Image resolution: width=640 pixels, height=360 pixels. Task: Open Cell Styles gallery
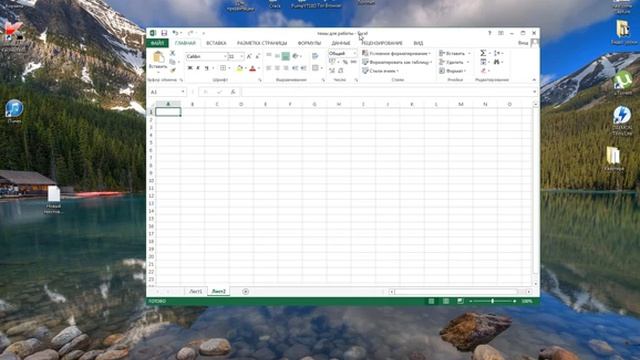[380, 71]
